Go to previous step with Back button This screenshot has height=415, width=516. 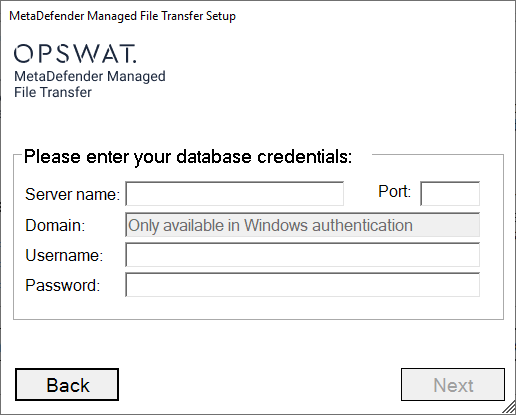(x=67, y=385)
